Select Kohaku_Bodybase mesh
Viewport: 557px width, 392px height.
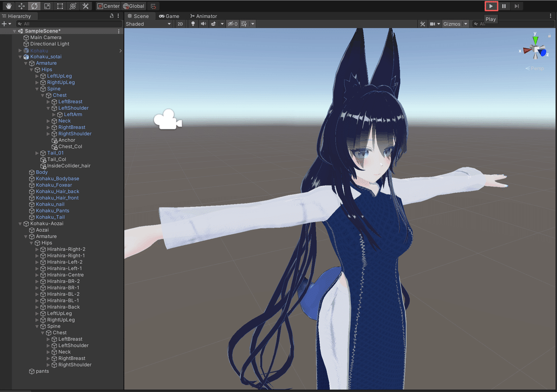click(x=58, y=179)
